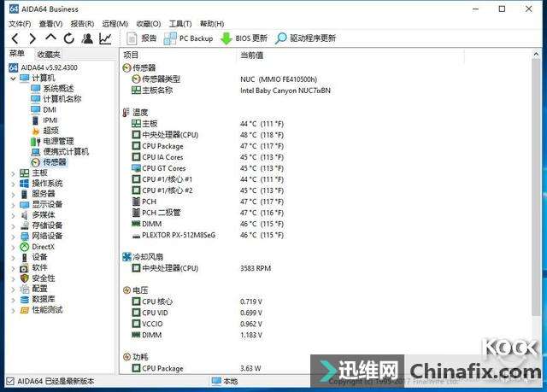Click the 设备 tree item icon

click(x=25, y=258)
